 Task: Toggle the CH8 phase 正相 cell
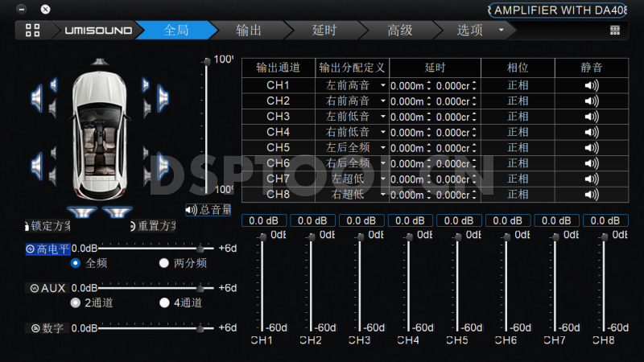(x=518, y=195)
